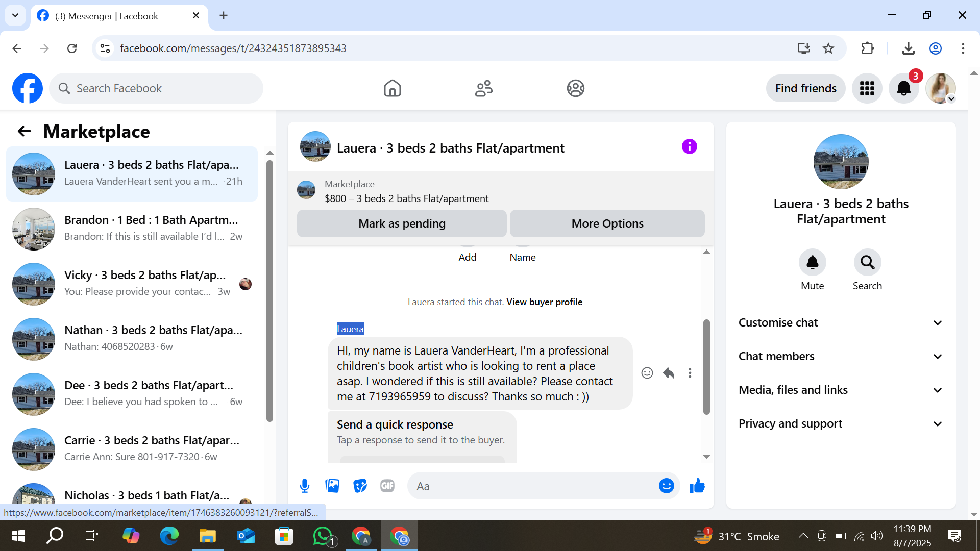Attach a photo using the image icon
The image size is (980, 551).
[332, 486]
